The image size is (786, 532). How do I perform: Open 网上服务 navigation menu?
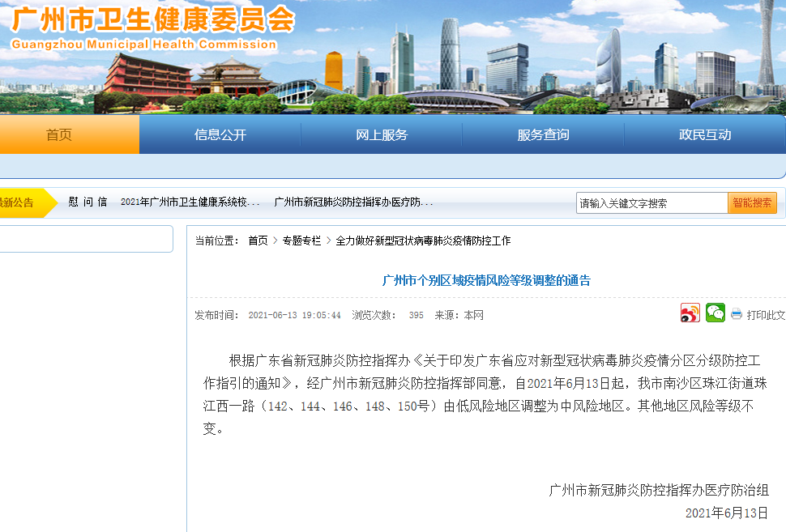[382, 134]
